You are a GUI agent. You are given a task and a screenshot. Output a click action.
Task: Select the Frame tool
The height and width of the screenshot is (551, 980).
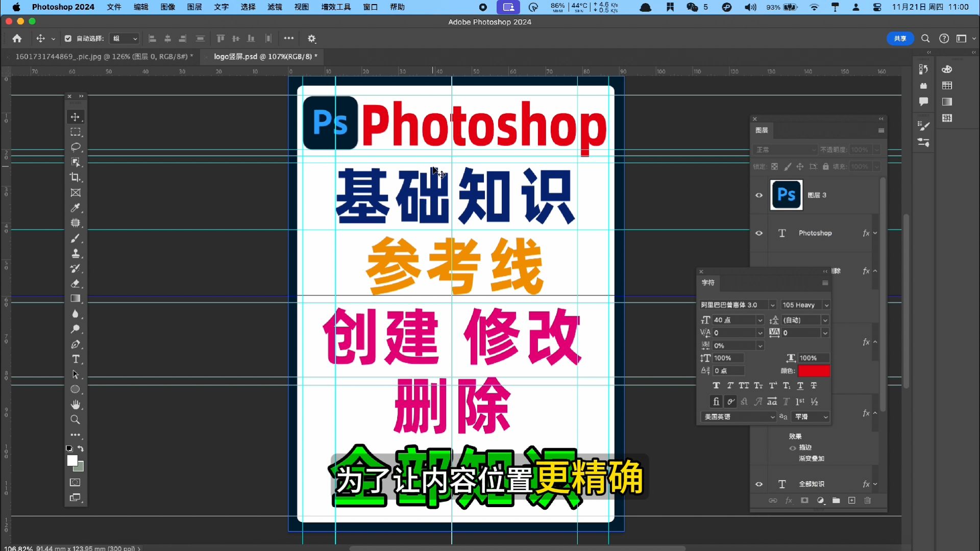coord(76,193)
